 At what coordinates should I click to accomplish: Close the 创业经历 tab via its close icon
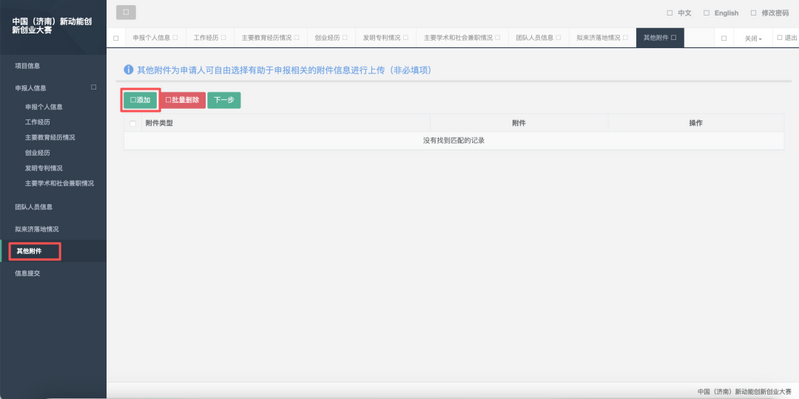tap(345, 37)
